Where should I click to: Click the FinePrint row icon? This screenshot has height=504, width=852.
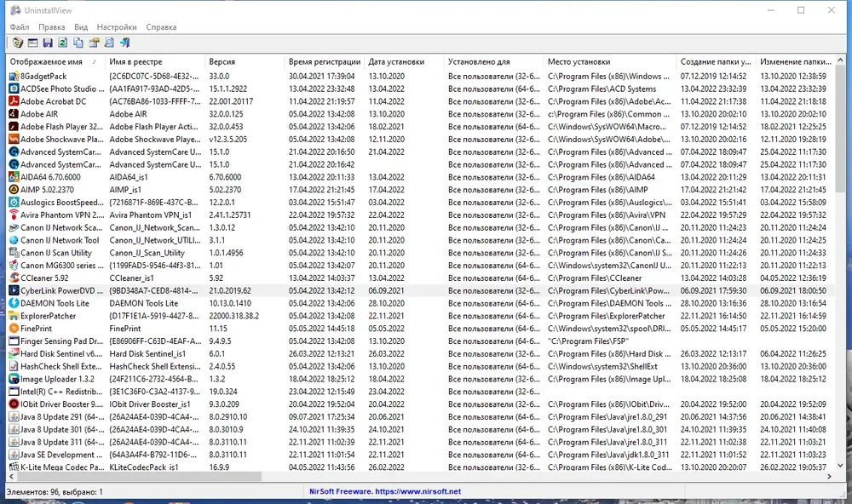14,328
